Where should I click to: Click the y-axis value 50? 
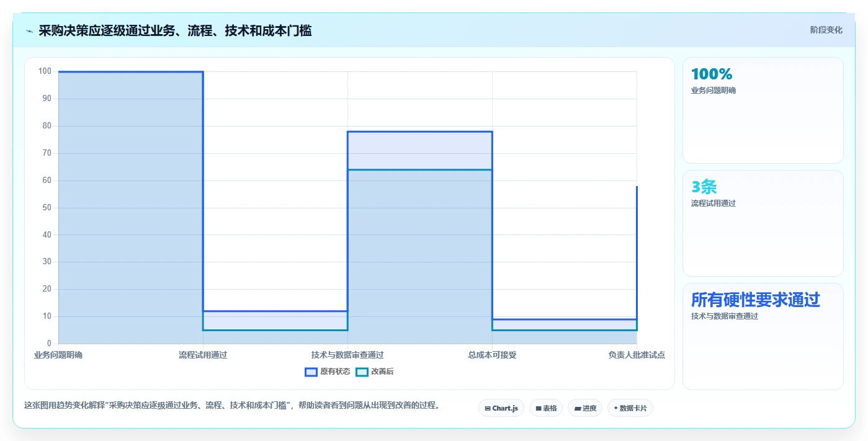(x=47, y=207)
